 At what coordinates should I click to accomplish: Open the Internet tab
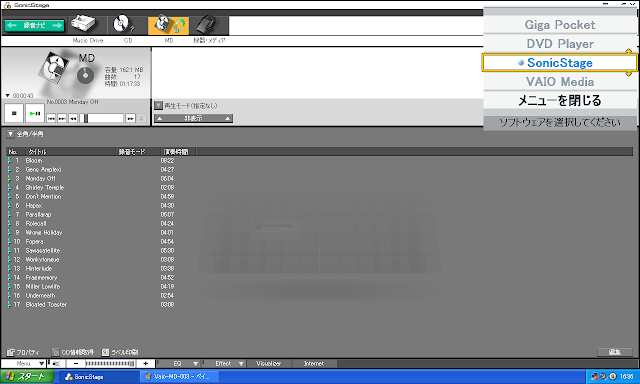point(314,364)
